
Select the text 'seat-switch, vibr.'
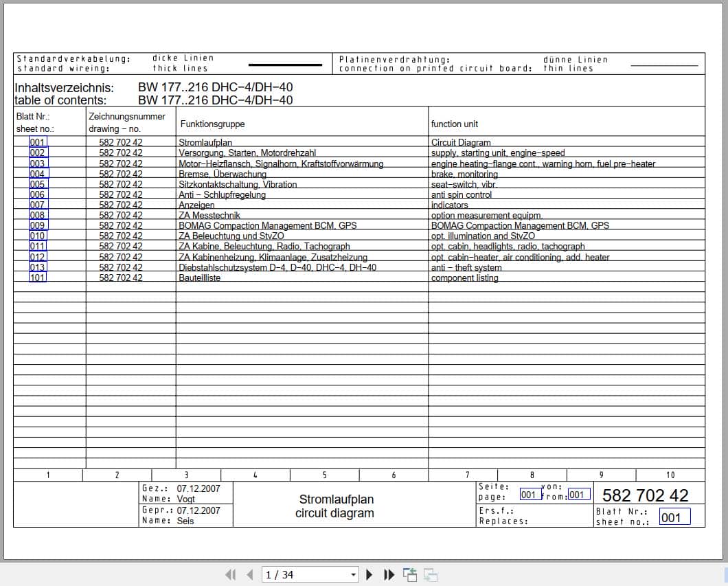(464, 184)
